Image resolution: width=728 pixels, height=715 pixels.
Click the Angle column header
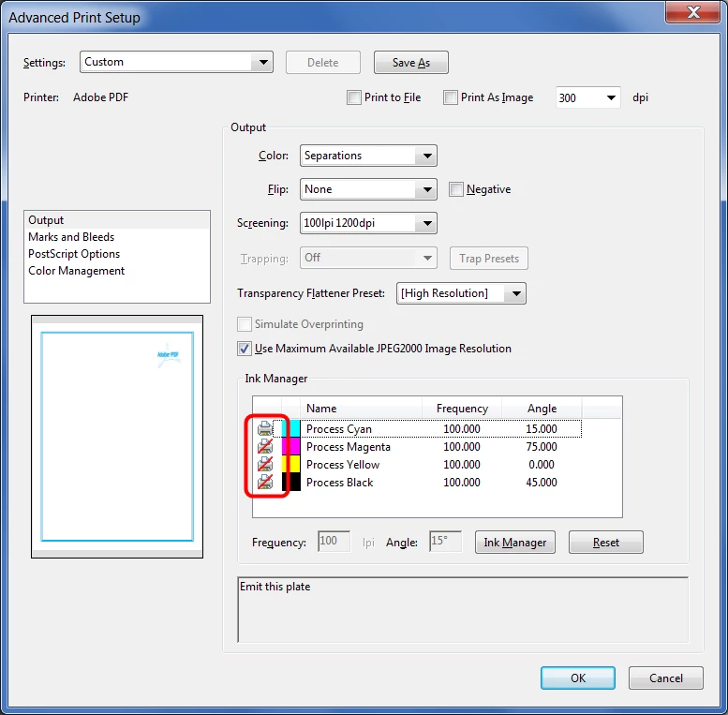(542, 409)
